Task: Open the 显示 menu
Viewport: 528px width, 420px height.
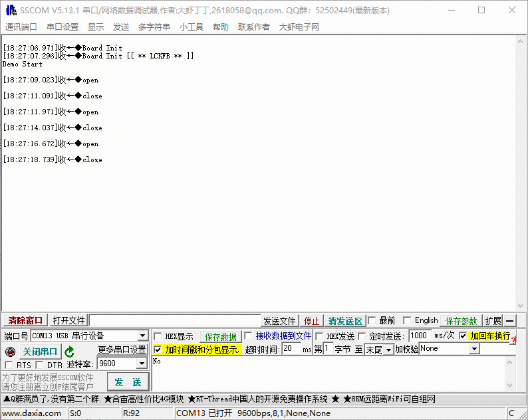Action: tap(96, 27)
